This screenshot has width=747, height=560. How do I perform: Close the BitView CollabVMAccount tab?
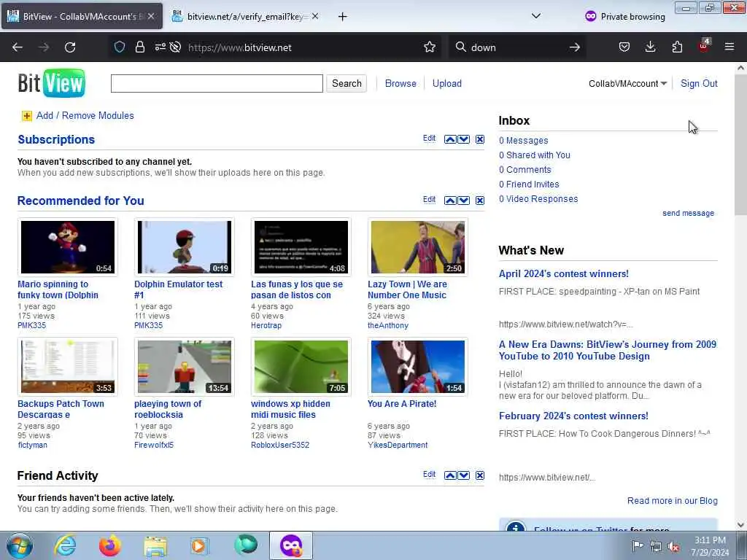tap(151, 16)
